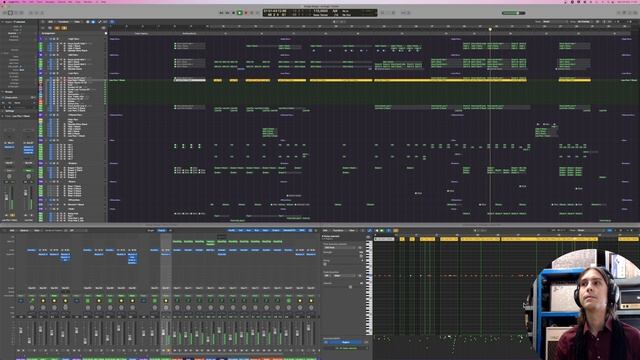Image resolution: width=640 pixels, height=360 pixels.
Task: Open the Apple menu
Action: pos(3,2)
